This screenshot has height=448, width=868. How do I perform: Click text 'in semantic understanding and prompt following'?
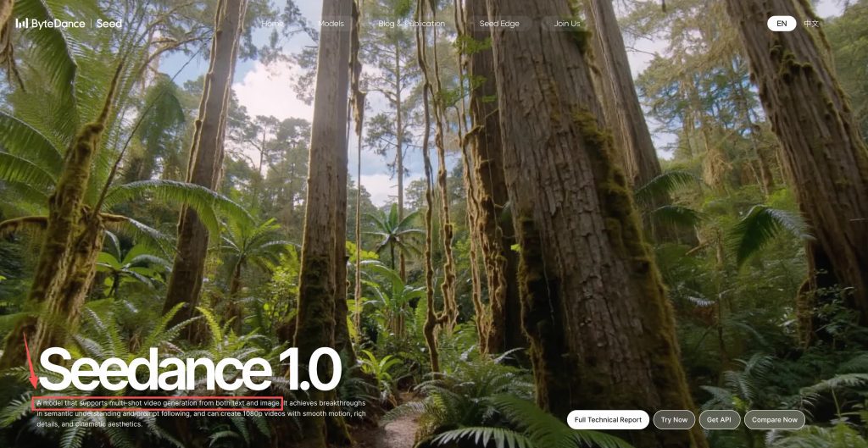(x=114, y=414)
